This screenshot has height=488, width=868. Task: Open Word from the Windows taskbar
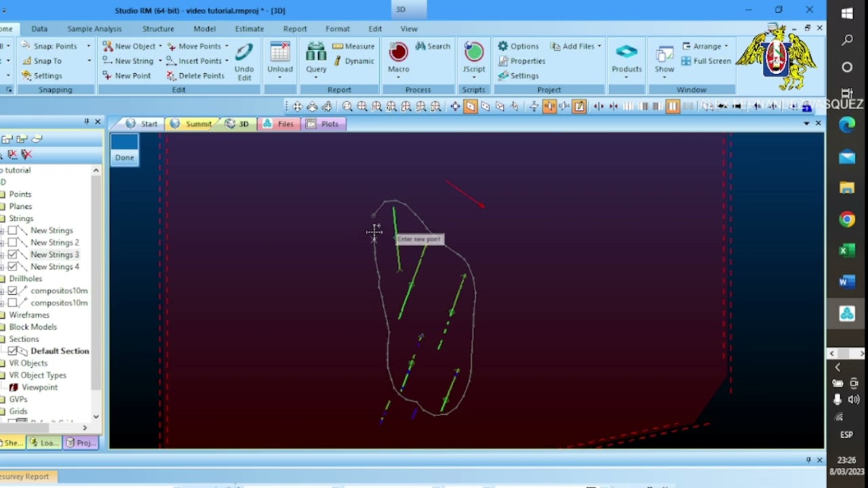pos(847,282)
